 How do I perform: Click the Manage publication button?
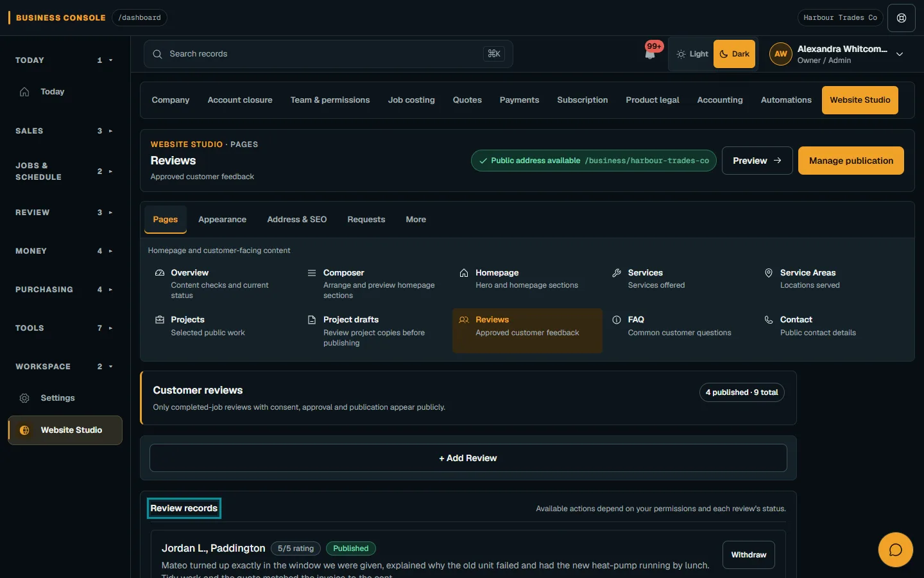[851, 161]
